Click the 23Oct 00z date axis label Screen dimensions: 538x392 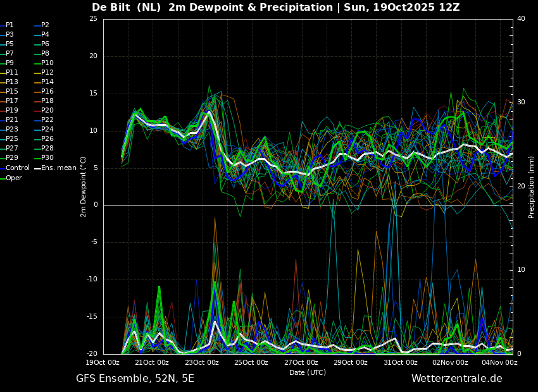tap(202, 362)
